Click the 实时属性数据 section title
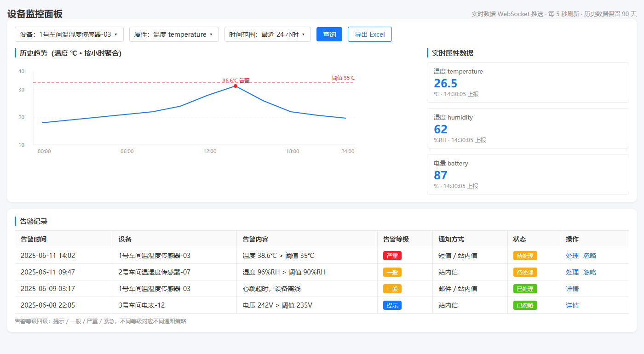The width and height of the screenshot is (644, 354). tap(453, 53)
